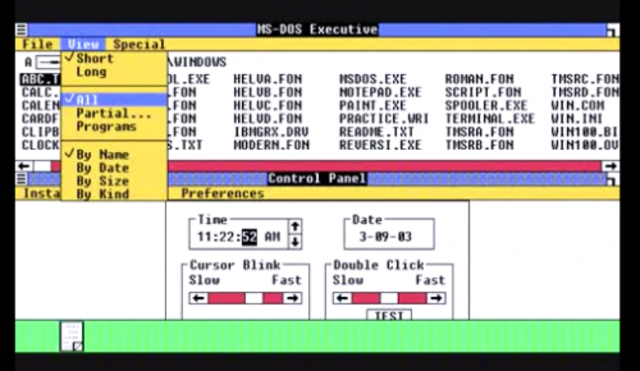This screenshot has width=640, height=371.
Task: Sort files By Name
Action: point(114,154)
